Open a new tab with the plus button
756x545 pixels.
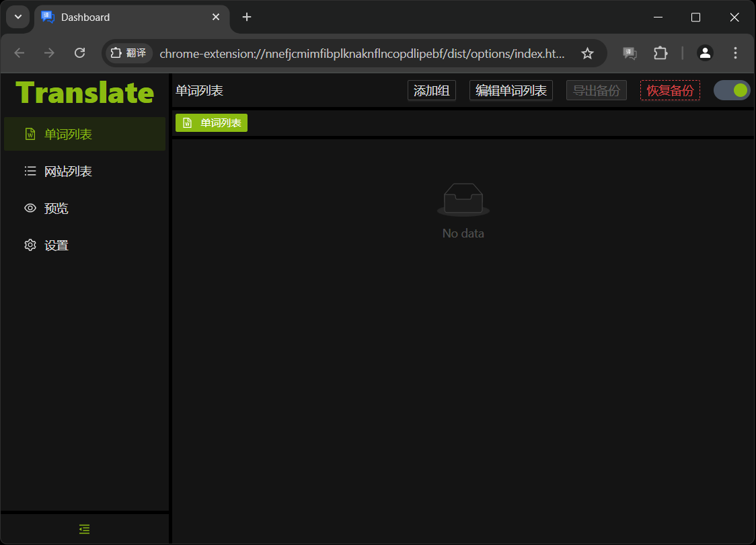[x=246, y=17]
